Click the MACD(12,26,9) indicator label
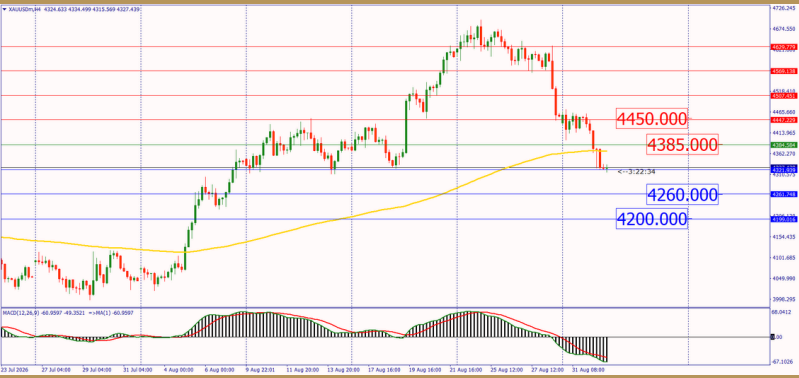This screenshot has height=378, width=799. point(20,312)
